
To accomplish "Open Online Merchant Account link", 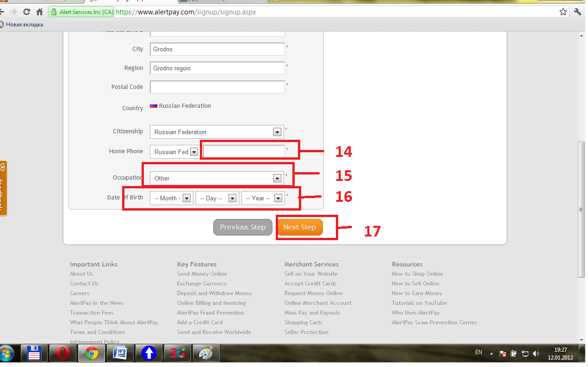I will pyautogui.click(x=318, y=303).
